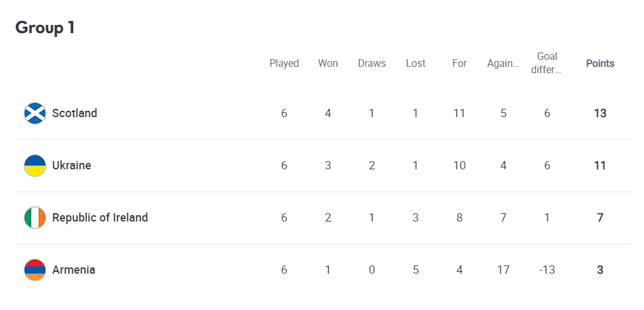Select the Armenia team name
This screenshot has height=310, width=644.
[74, 270]
